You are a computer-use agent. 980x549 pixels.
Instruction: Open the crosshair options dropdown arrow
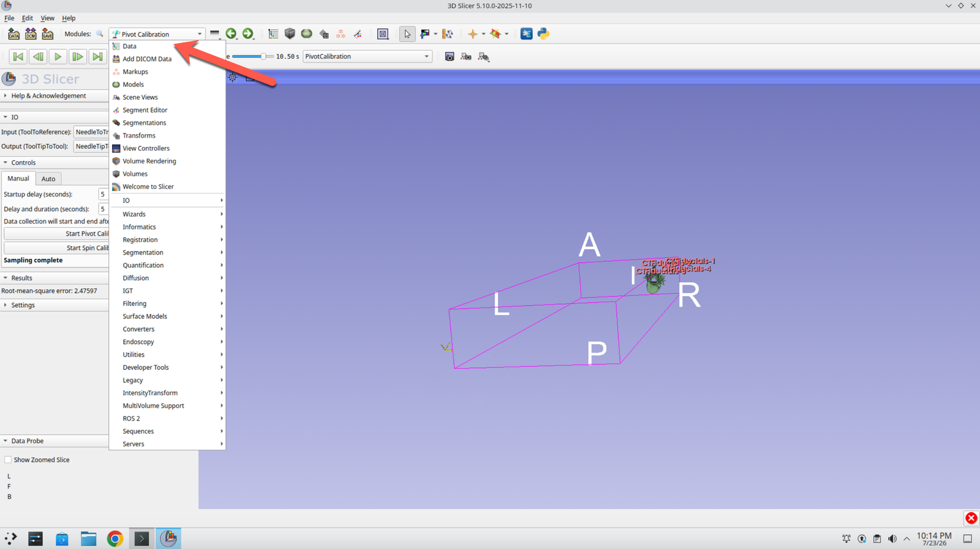(x=483, y=34)
